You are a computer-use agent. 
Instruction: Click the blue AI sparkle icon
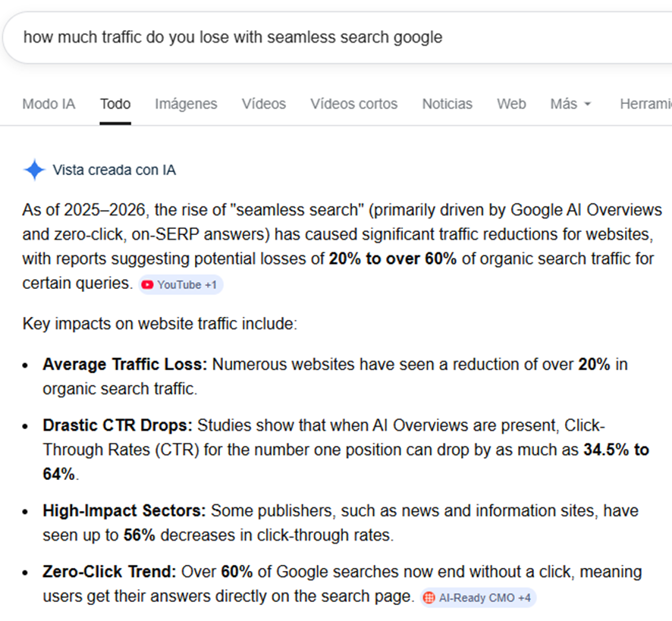(34, 170)
